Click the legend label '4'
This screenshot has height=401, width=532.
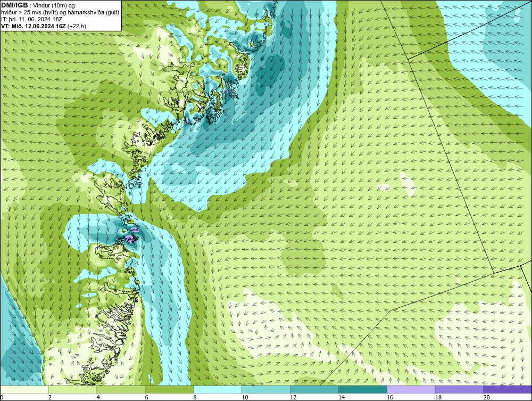pyautogui.click(x=98, y=397)
